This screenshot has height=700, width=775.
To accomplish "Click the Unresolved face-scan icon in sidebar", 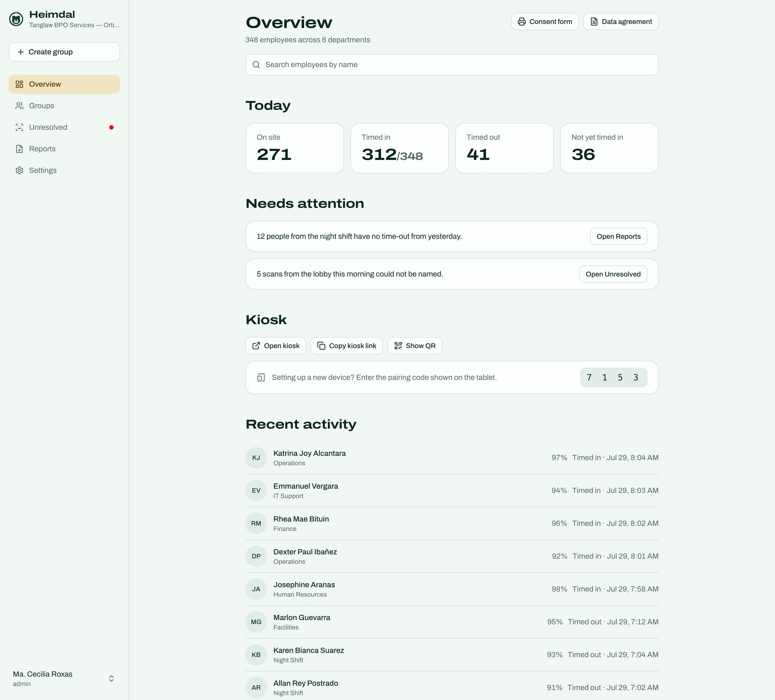I will pos(19,127).
